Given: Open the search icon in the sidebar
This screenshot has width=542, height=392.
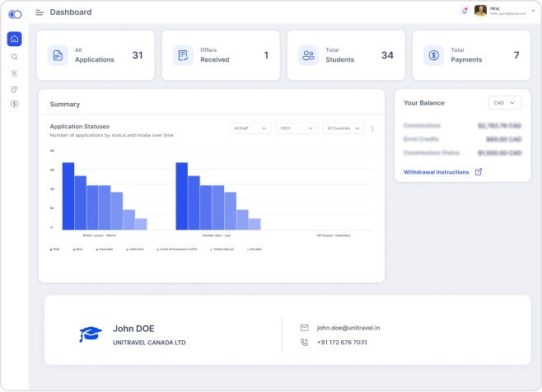Looking at the screenshot, I should click(14, 57).
